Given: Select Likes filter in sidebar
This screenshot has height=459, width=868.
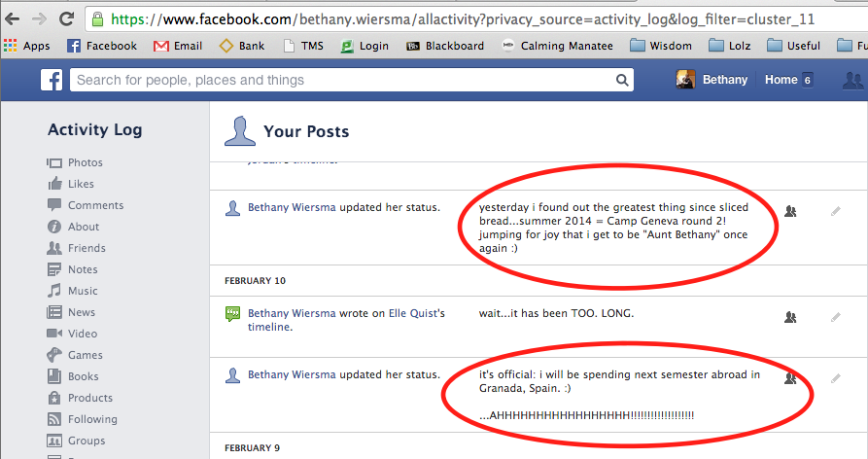Looking at the screenshot, I should pos(81,184).
